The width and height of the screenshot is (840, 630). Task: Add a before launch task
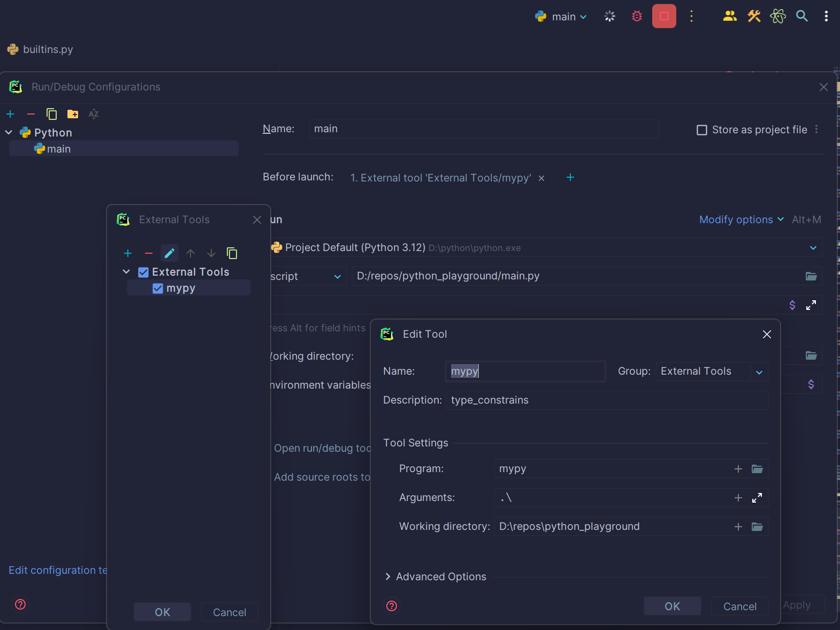coord(570,177)
